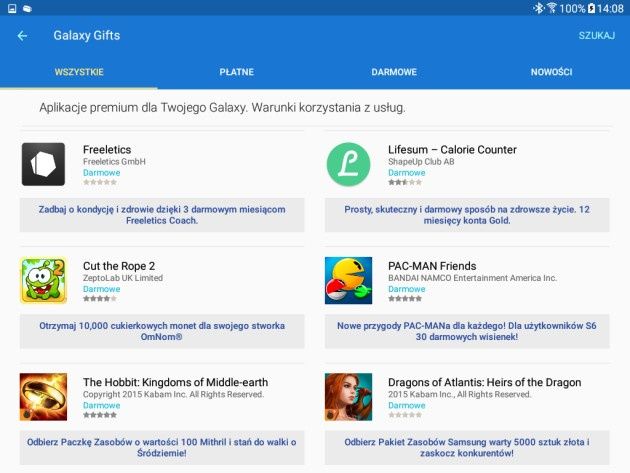Switch to the NOWOŚCI tab
The height and width of the screenshot is (473, 630).
click(551, 72)
